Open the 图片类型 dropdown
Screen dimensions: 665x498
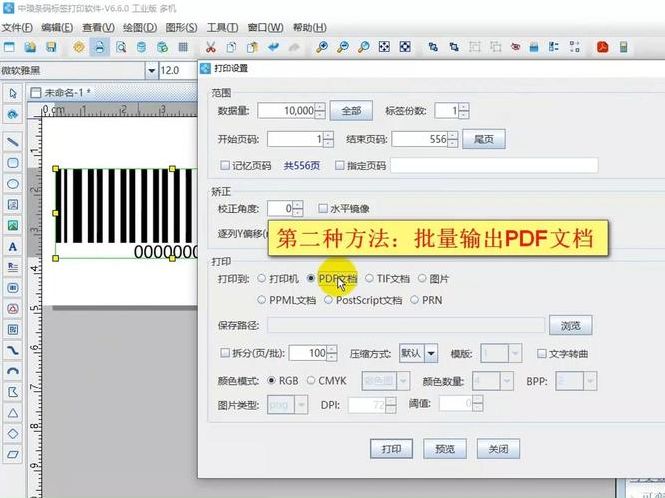tap(301, 405)
